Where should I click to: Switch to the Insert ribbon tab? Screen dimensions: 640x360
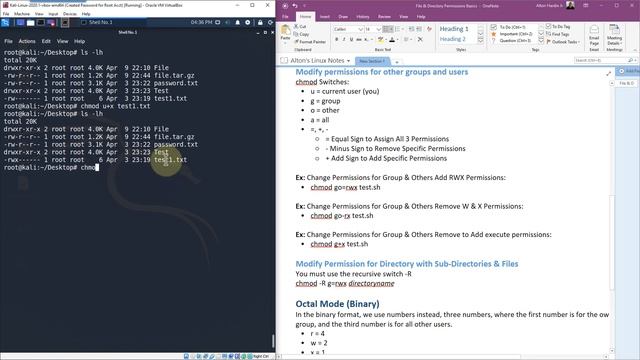point(324,17)
